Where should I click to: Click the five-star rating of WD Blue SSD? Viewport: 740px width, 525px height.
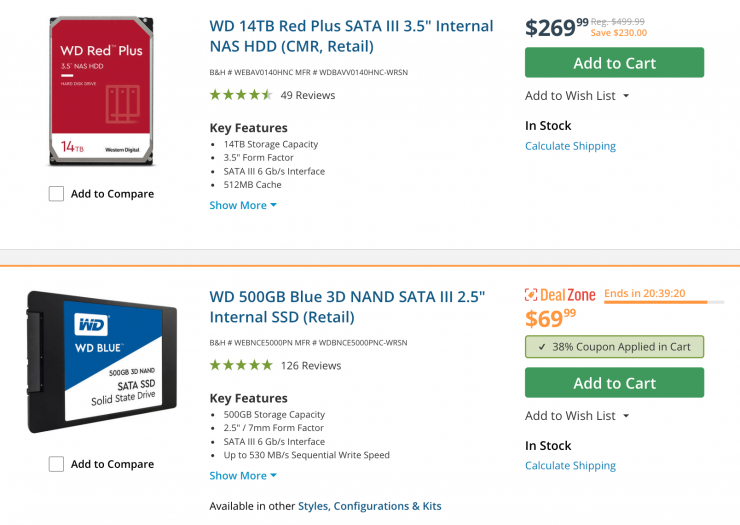click(240, 365)
